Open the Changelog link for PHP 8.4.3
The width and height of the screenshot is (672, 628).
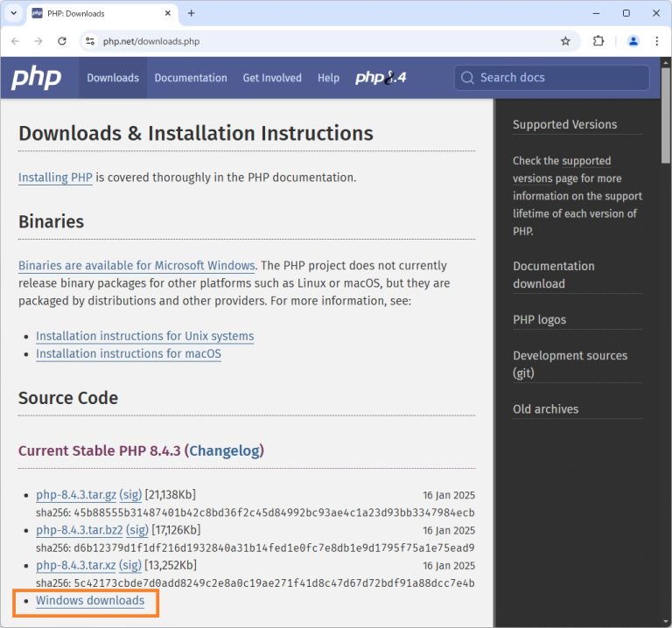pos(224,450)
